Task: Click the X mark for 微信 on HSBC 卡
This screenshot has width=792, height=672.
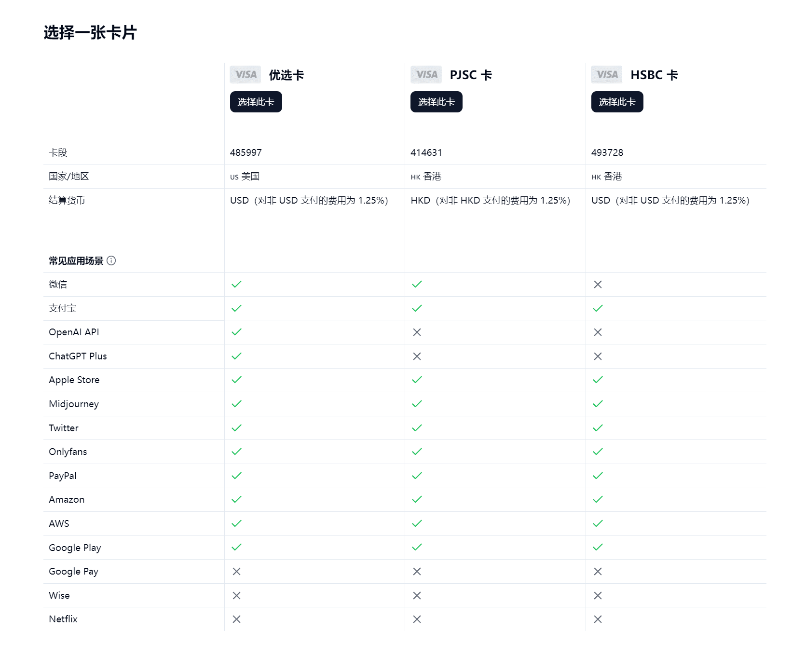Action: click(x=598, y=284)
